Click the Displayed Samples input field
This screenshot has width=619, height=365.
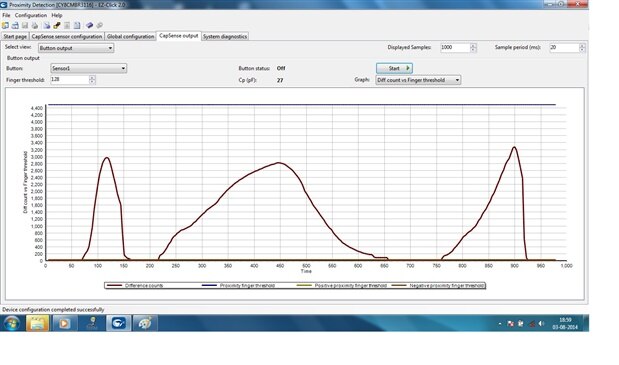point(455,47)
